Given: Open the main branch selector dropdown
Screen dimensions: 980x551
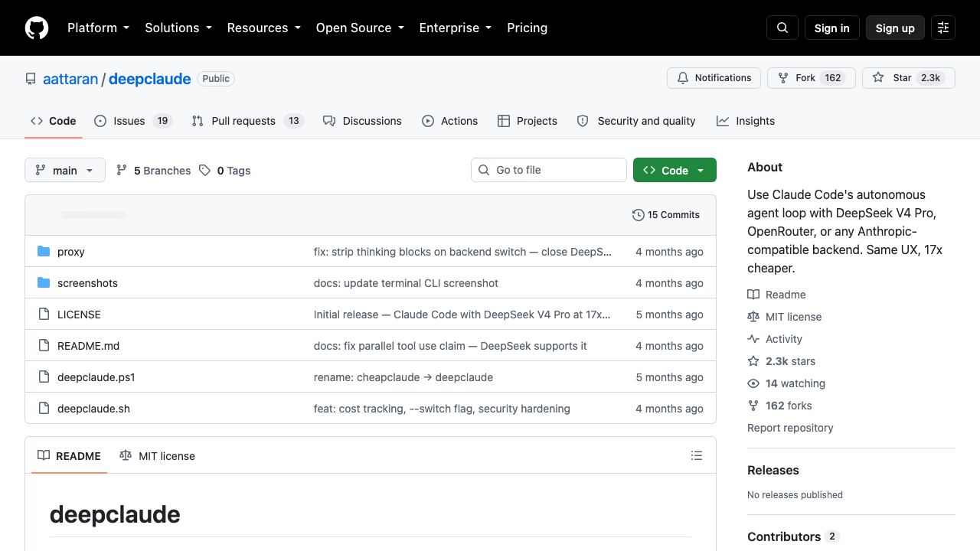Looking at the screenshot, I should (65, 170).
